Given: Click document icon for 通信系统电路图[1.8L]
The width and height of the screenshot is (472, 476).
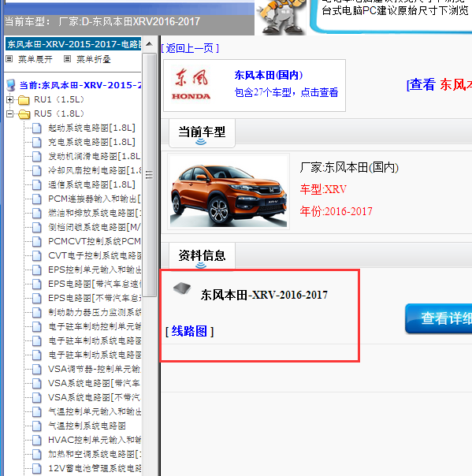Looking at the screenshot, I should [x=37, y=185].
